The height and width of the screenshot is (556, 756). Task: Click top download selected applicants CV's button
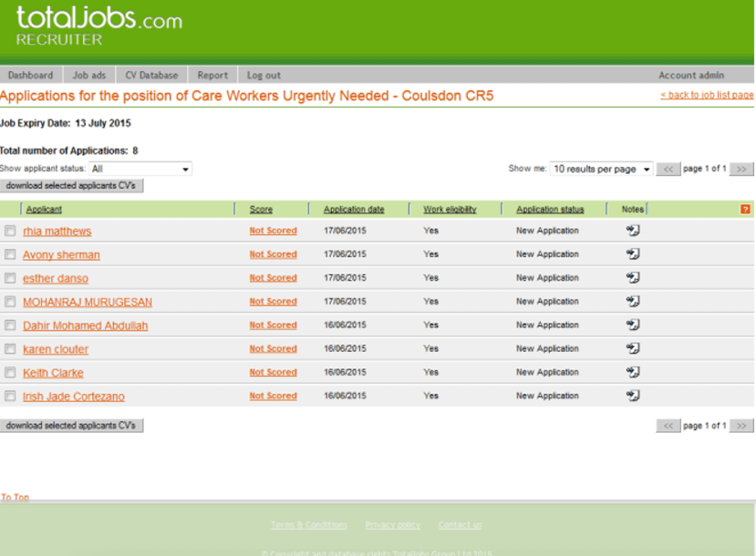coord(71,186)
